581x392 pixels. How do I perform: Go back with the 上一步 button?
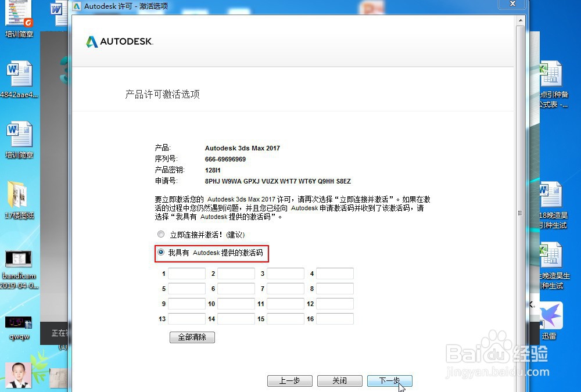tap(290, 381)
